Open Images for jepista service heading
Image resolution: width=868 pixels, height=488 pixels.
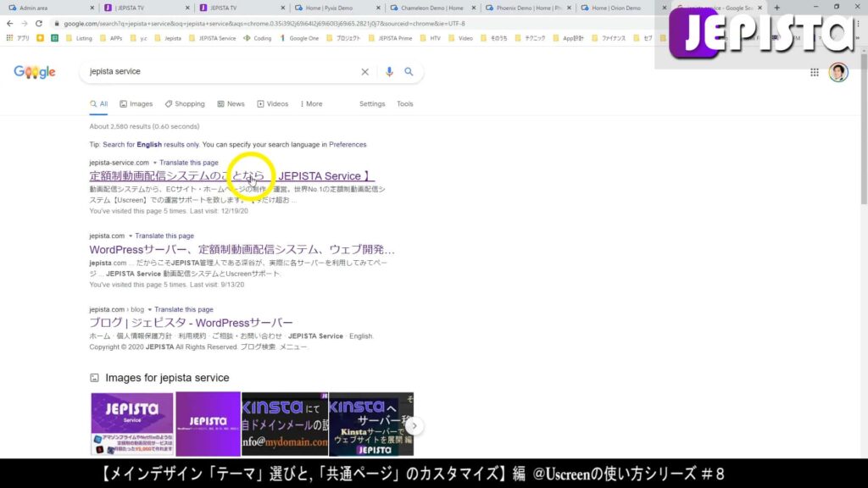[167, 378]
